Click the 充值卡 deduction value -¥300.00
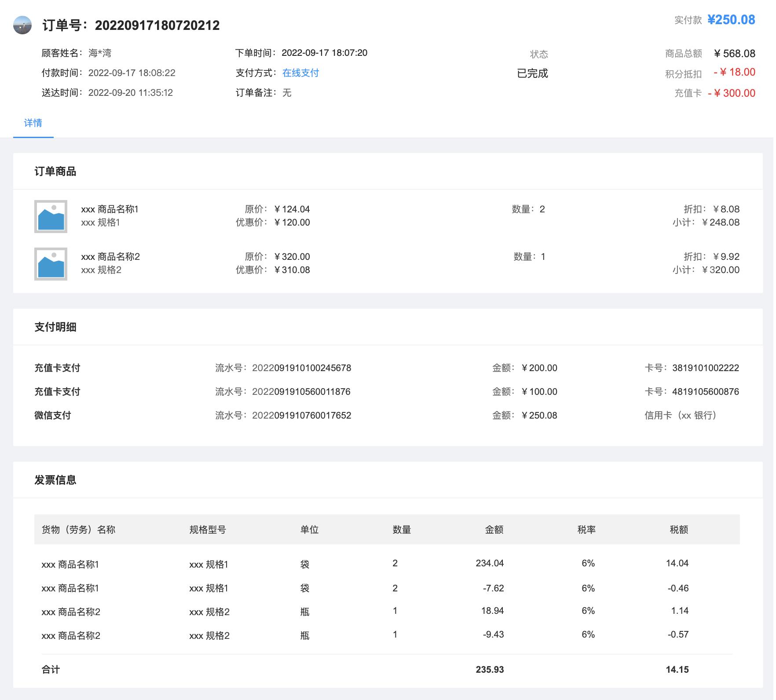The image size is (776, 700). point(732,93)
